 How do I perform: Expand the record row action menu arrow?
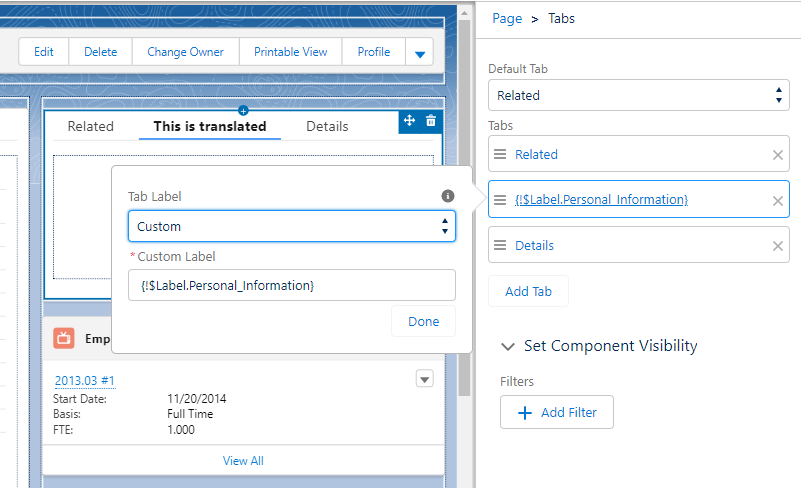pyautogui.click(x=424, y=379)
